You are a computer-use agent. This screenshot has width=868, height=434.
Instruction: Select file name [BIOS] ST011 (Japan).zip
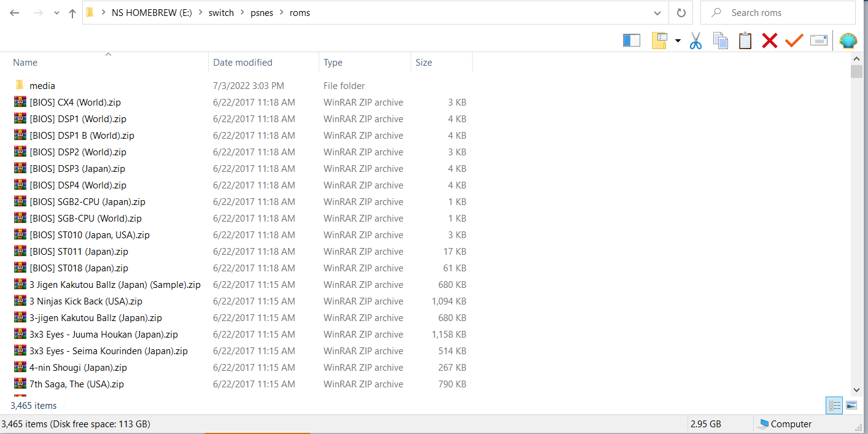click(79, 251)
